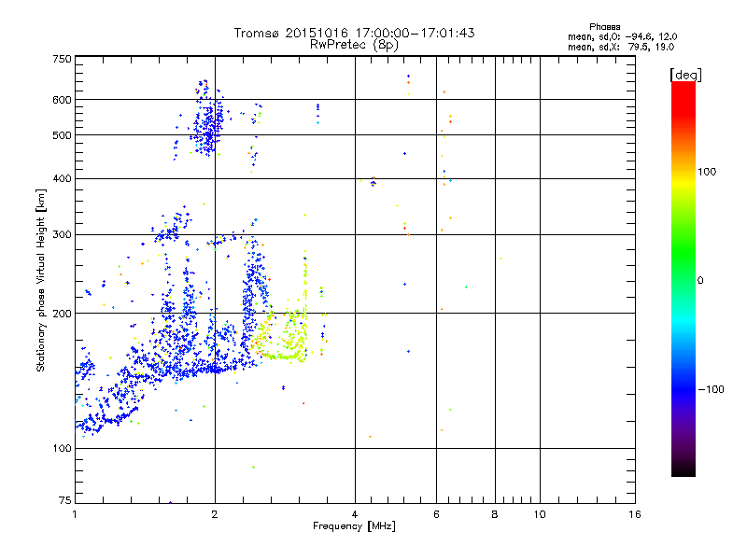
Task: Click the '400' y-axis tick label
Action: coord(62,178)
